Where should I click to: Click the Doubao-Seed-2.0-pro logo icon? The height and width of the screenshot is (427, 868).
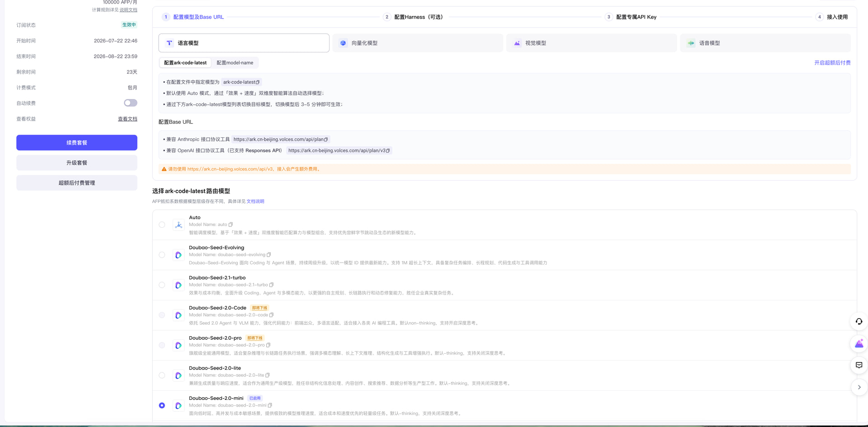click(x=179, y=345)
